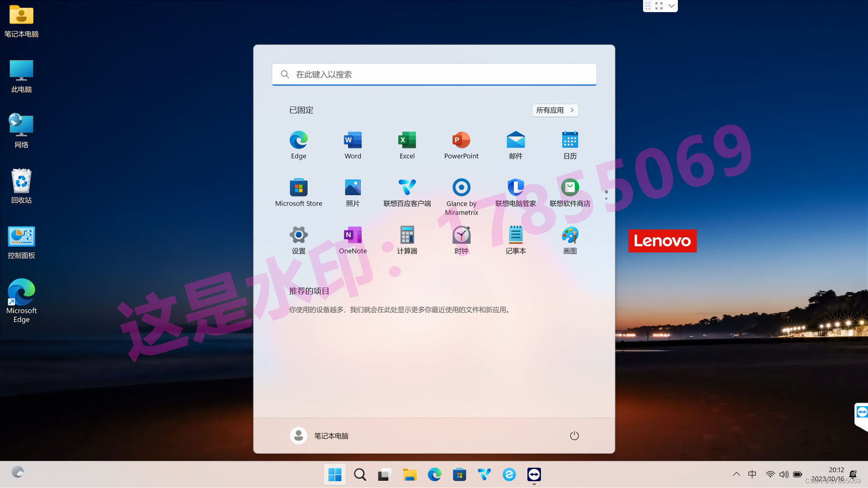This screenshot has height=488, width=868.
Task: Click the battery tray icon
Action: point(797,474)
